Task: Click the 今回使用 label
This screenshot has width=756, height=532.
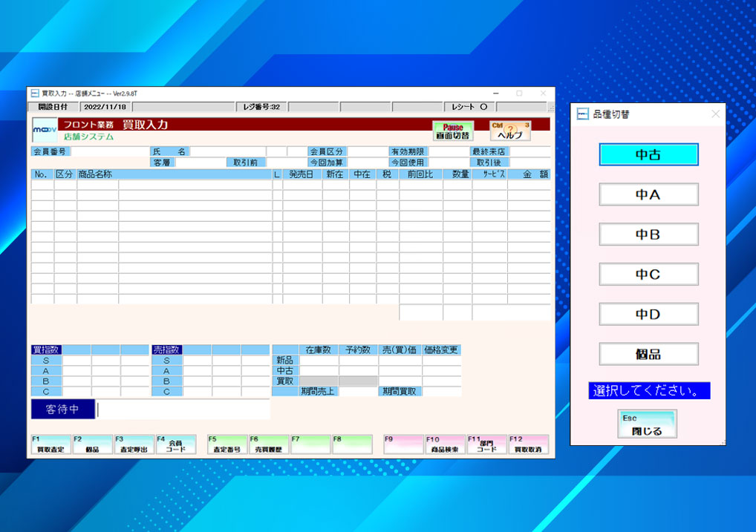Action: point(408,162)
